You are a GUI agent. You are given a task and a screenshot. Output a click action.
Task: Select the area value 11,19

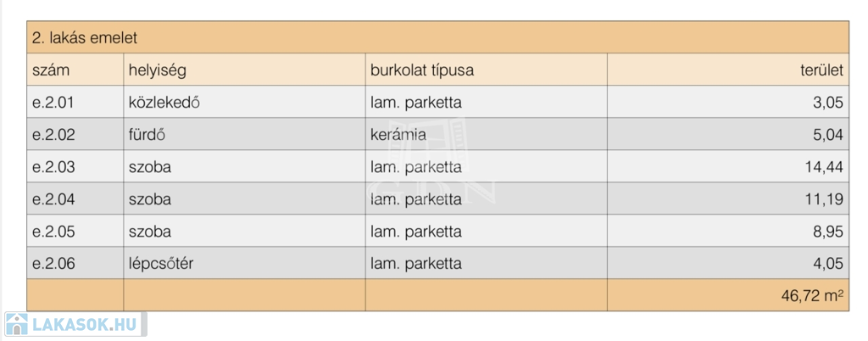[x=824, y=199]
